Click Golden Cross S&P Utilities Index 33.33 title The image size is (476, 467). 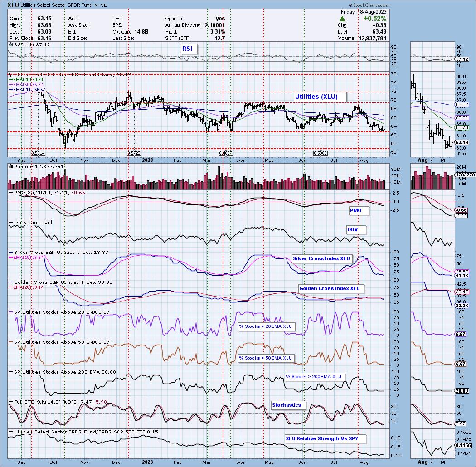(60, 282)
